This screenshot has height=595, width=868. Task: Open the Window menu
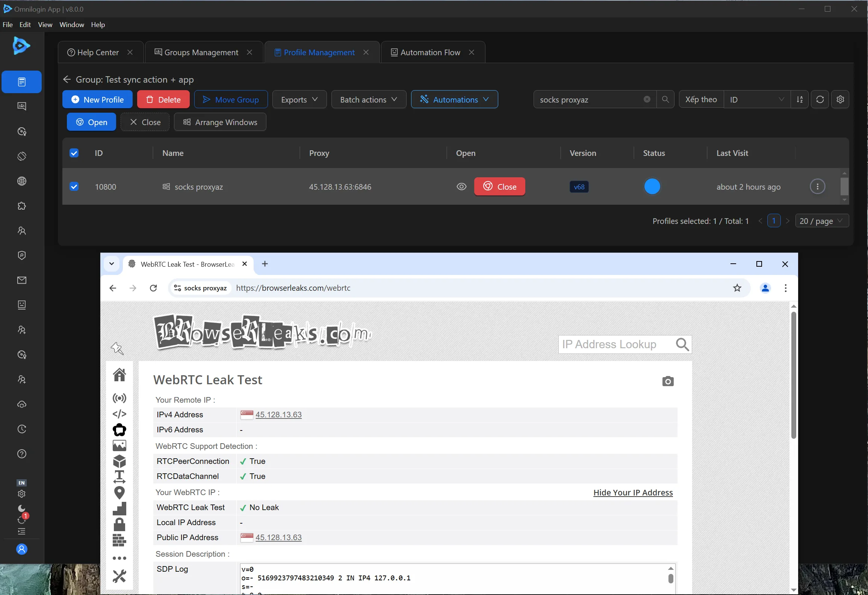coord(71,25)
